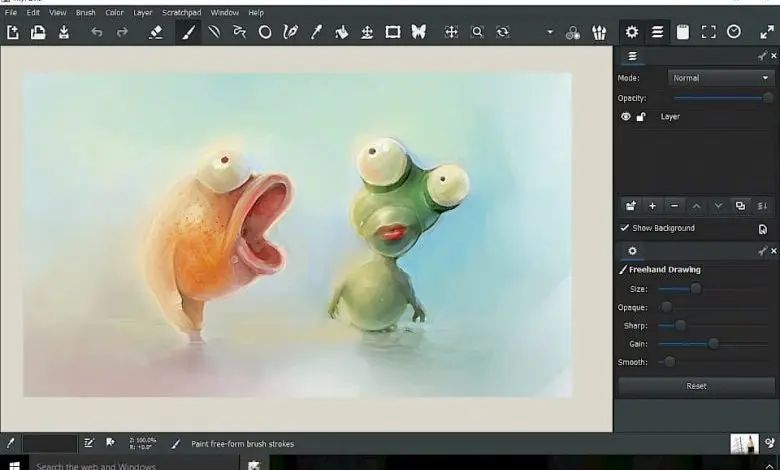Open the File menu

pyautogui.click(x=10, y=12)
